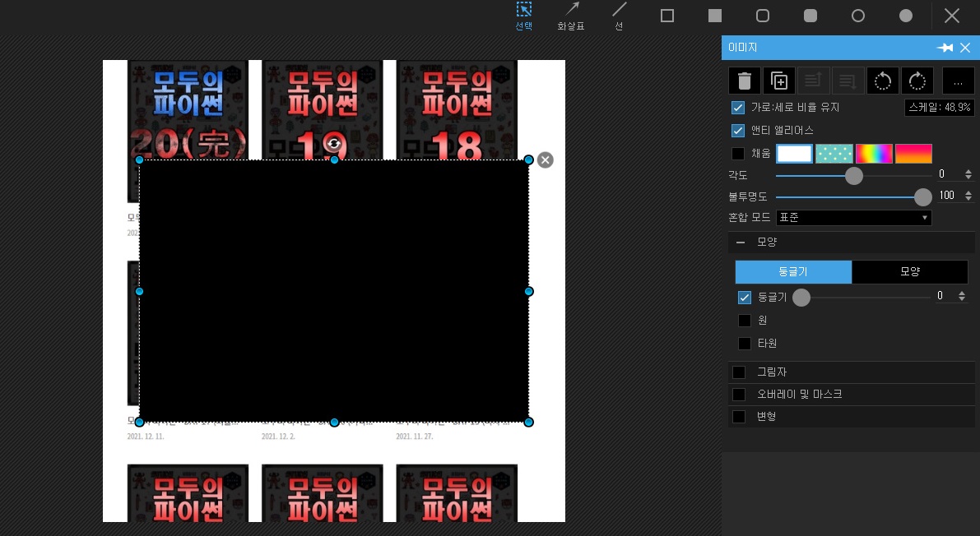Open the 혼합 모드 dropdown
The image size is (980, 536).
click(854, 217)
